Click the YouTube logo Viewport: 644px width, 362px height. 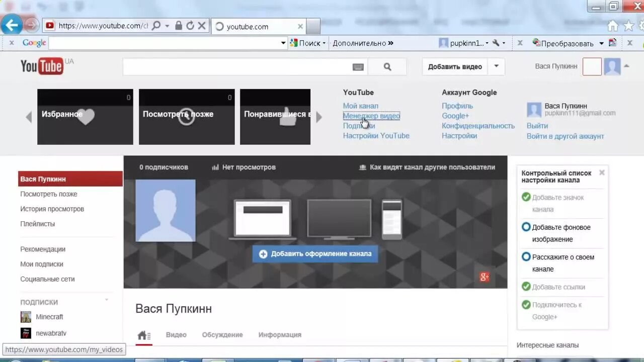[x=42, y=66]
